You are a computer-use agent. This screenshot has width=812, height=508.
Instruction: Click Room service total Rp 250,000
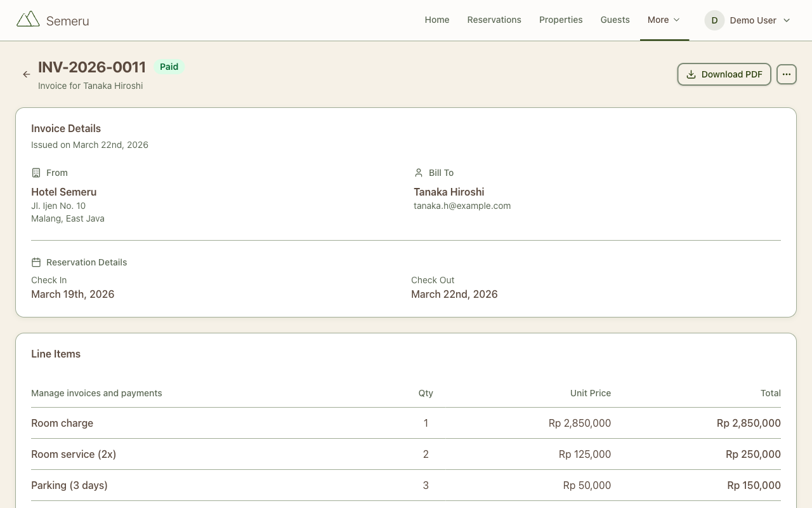(x=754, y=454)
